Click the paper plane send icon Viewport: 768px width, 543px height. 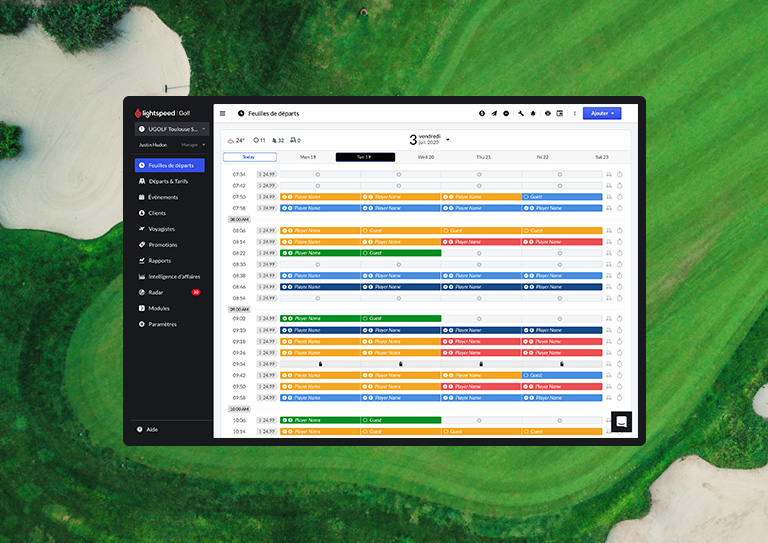coord(494,113)
